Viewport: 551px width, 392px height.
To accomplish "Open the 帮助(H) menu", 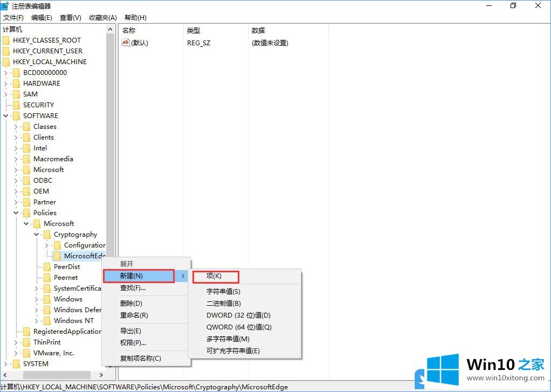I will click(135, 18).
